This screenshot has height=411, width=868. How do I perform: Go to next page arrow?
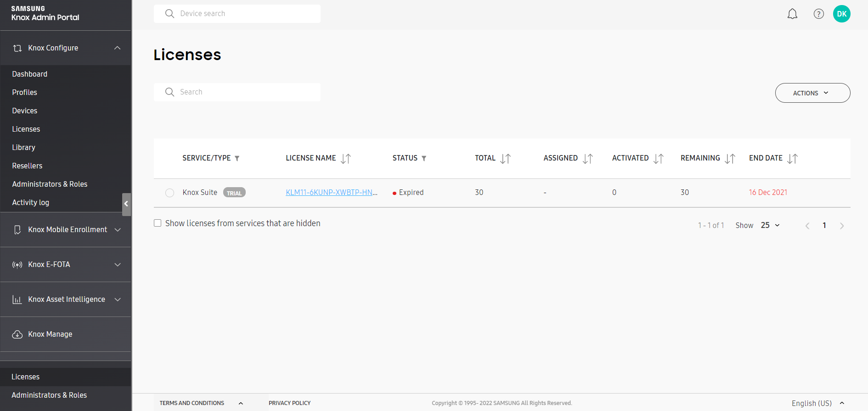tap(842, 226)
